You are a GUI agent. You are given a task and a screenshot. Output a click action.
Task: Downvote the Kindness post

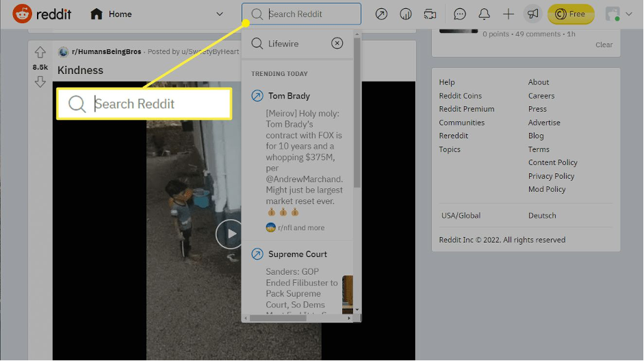coord(40,82)
